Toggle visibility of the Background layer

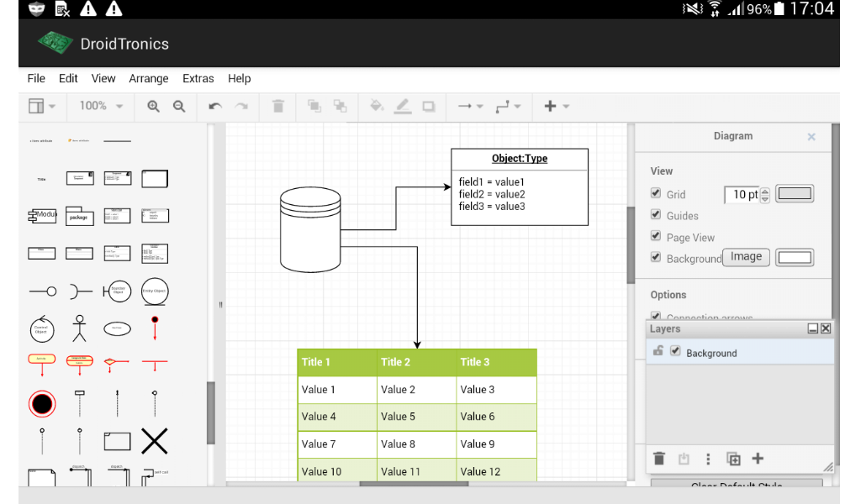pos(676,353)
